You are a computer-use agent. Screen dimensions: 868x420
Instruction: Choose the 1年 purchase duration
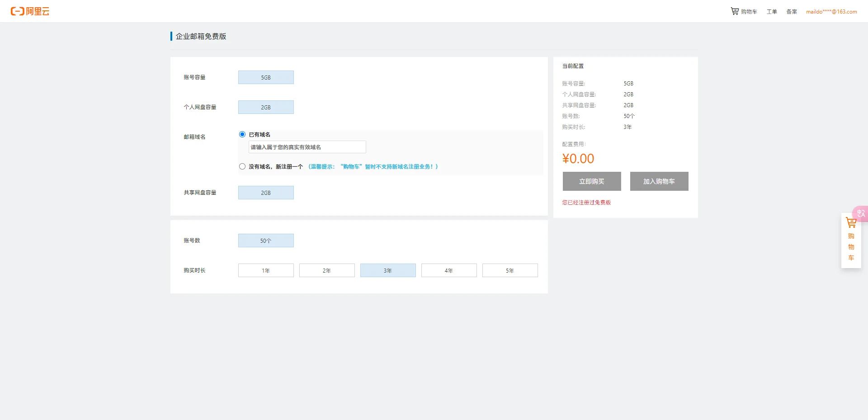[x=266, y=270]
